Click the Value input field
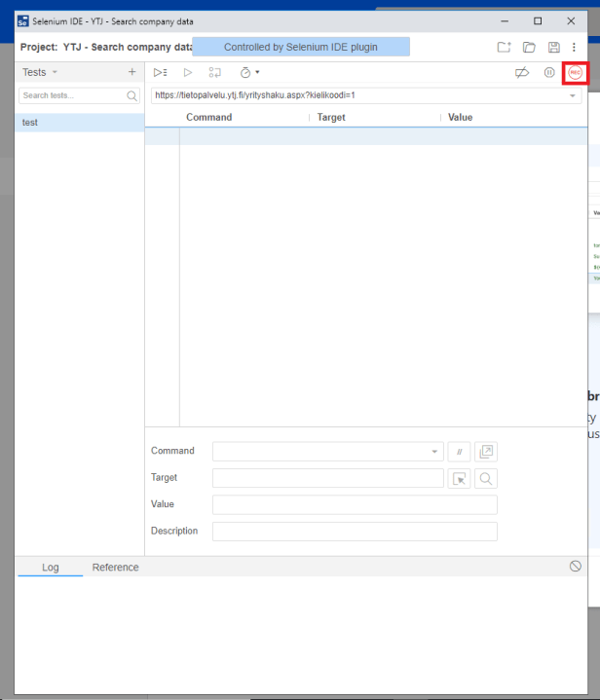Screen dimensions: 600x700 click(355, 505)
